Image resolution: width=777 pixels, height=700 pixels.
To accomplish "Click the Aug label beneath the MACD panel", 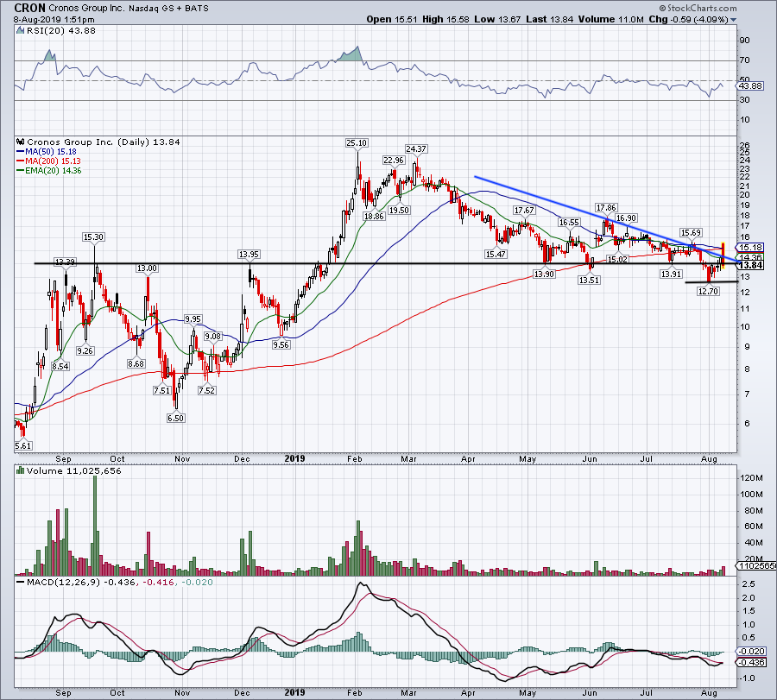I will click(x=709, y=692).
